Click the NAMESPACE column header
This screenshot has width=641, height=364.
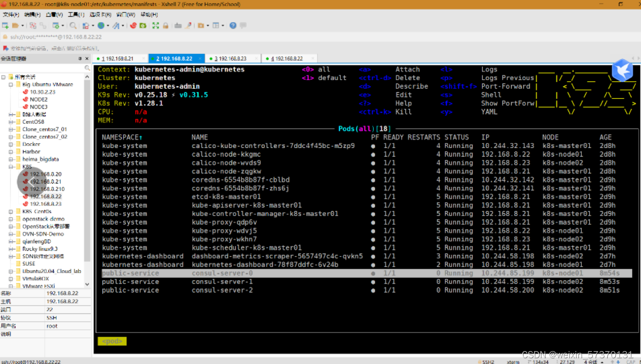(122, 137)
